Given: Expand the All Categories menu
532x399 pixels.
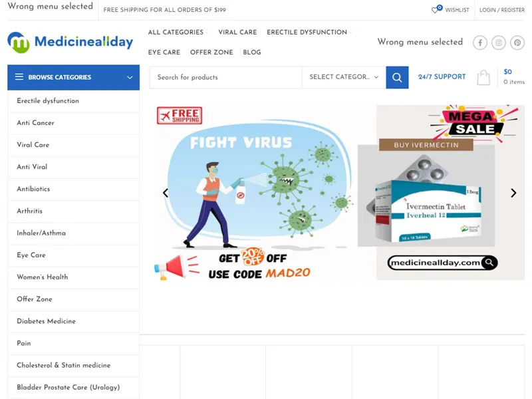Looking at the screenshot, I should (x=178, y=32).
